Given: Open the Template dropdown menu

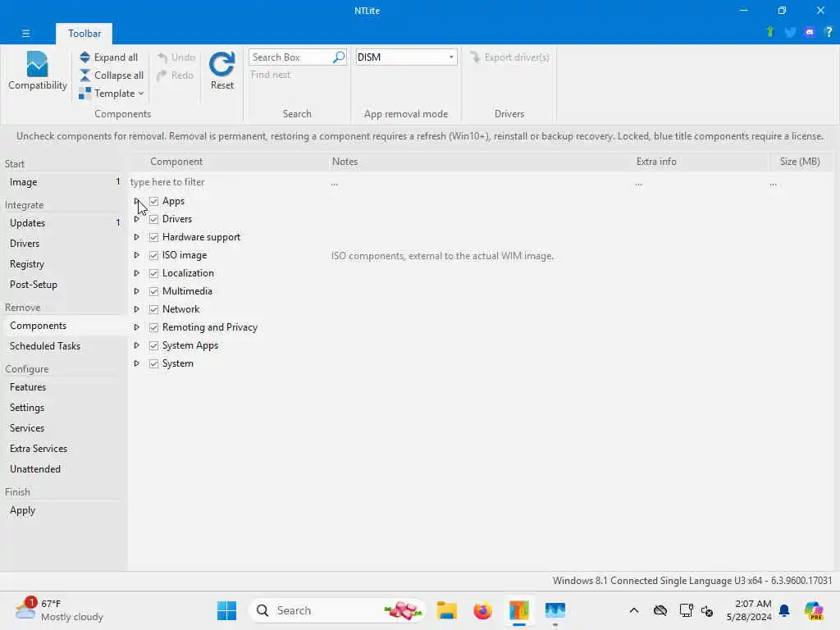Looking at the screenshot, I should [112, 94].
